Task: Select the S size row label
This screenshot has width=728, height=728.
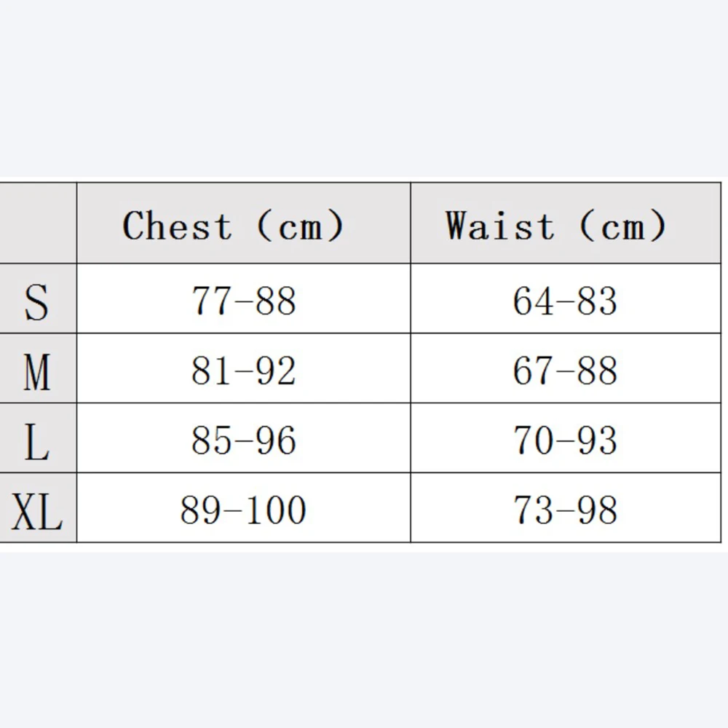Action: (36, 301)
